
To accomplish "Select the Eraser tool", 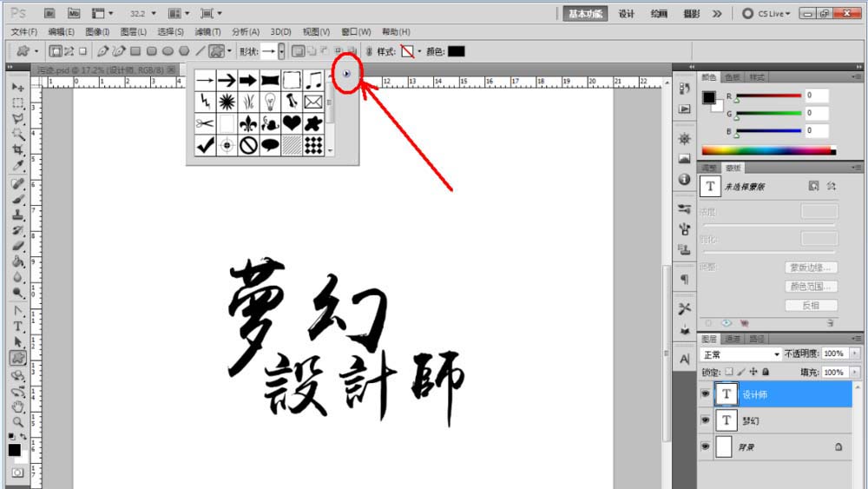I will [17, 245].
